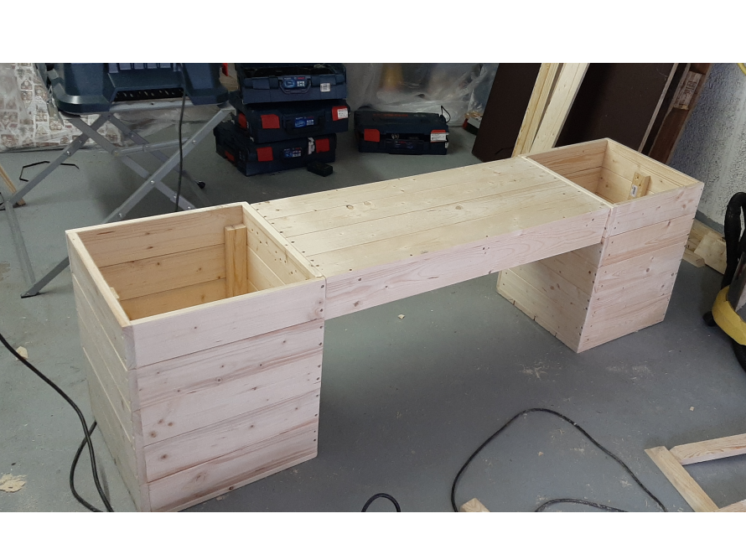Click the top black letterbox bar
Screen dimensions: 746x560
pos(373,31)
